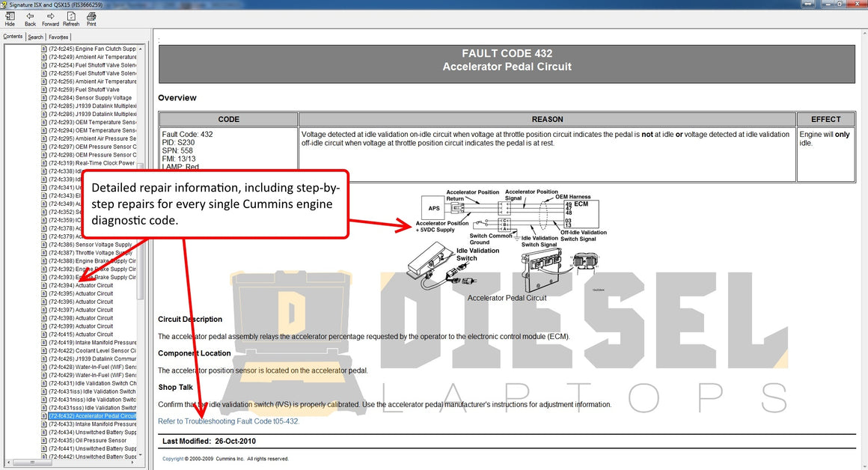Click the Forward navigation icon
The width and height of the screenshot is (868, 470).
[50, 19]
